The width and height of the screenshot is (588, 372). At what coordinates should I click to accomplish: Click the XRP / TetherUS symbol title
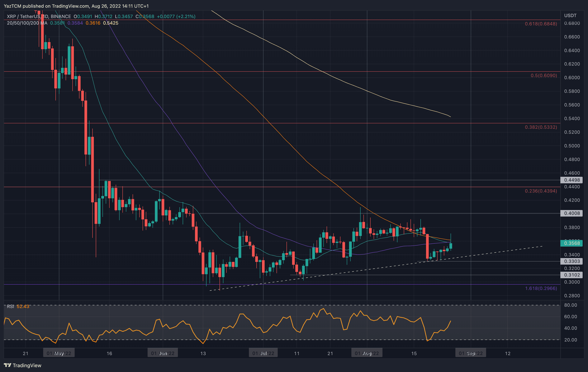[24, 16]
